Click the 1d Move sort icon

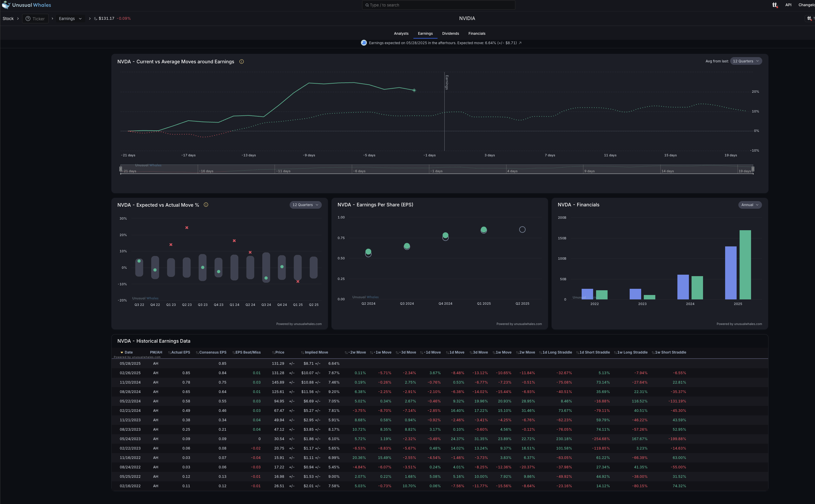pos(448,352)
